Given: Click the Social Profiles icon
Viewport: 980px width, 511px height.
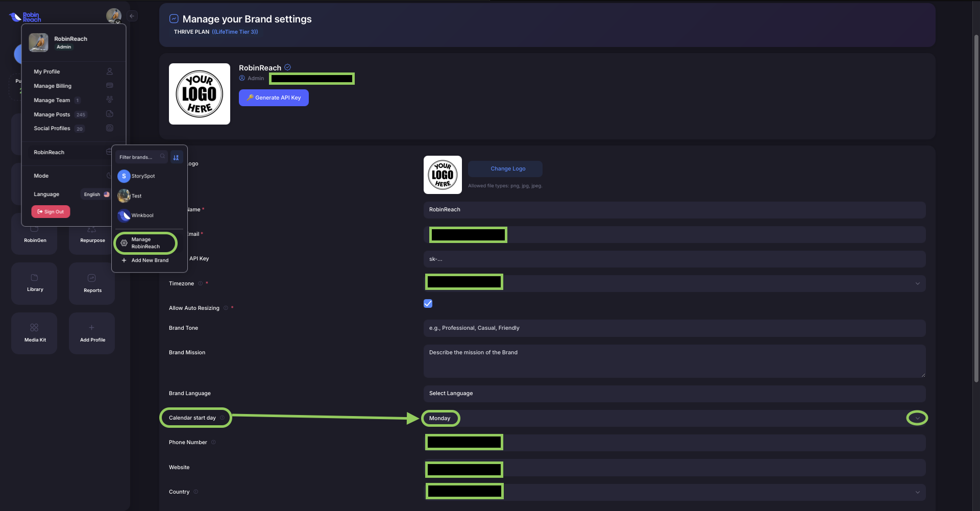Looking at the screenshot, I should [x=109, y=128].
